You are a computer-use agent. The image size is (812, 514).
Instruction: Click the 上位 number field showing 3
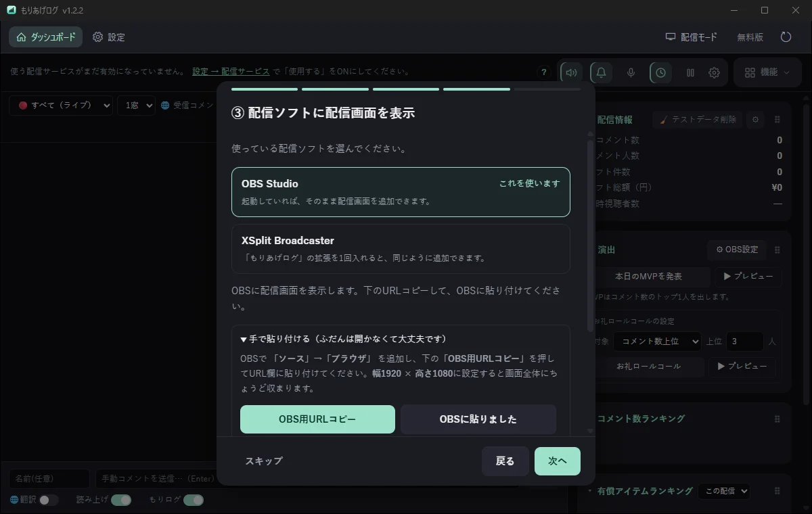pos(744,342)
